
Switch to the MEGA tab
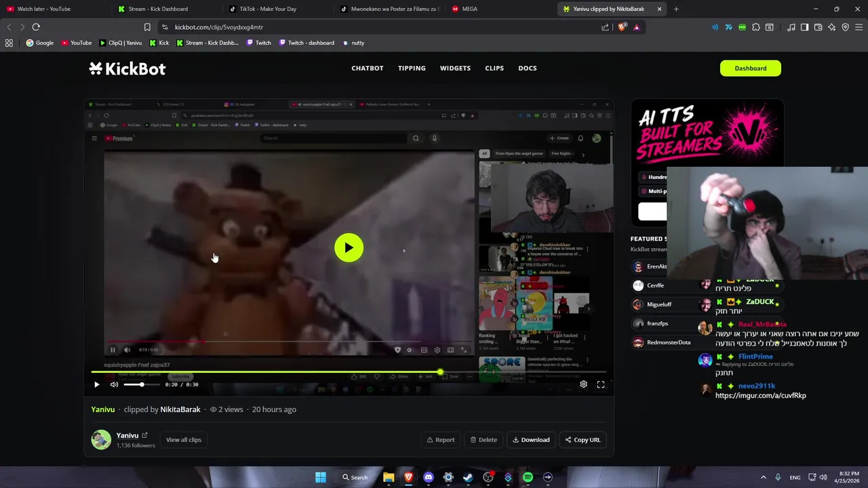click(x=469, y=9)
